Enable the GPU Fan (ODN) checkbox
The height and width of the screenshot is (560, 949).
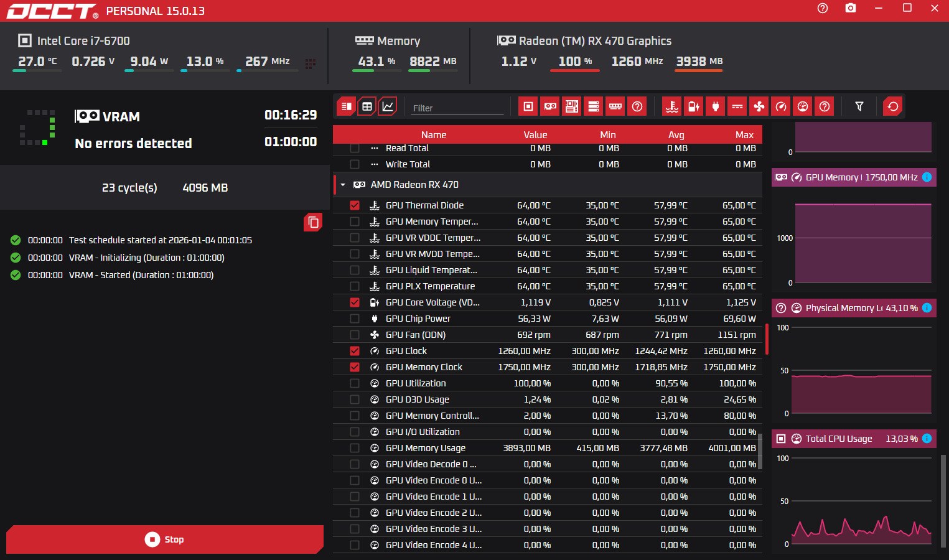point(355,335)
